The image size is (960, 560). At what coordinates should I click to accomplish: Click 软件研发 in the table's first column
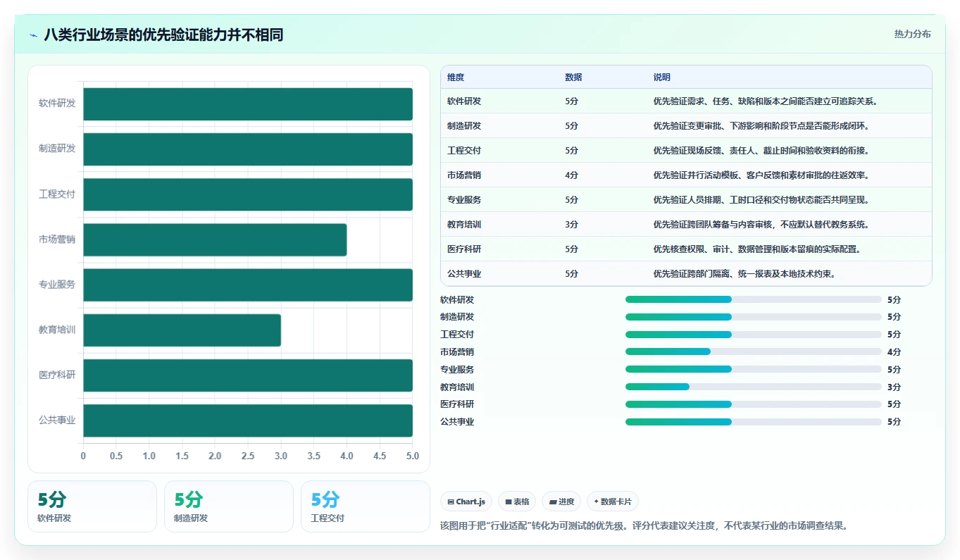coord(464,101)
